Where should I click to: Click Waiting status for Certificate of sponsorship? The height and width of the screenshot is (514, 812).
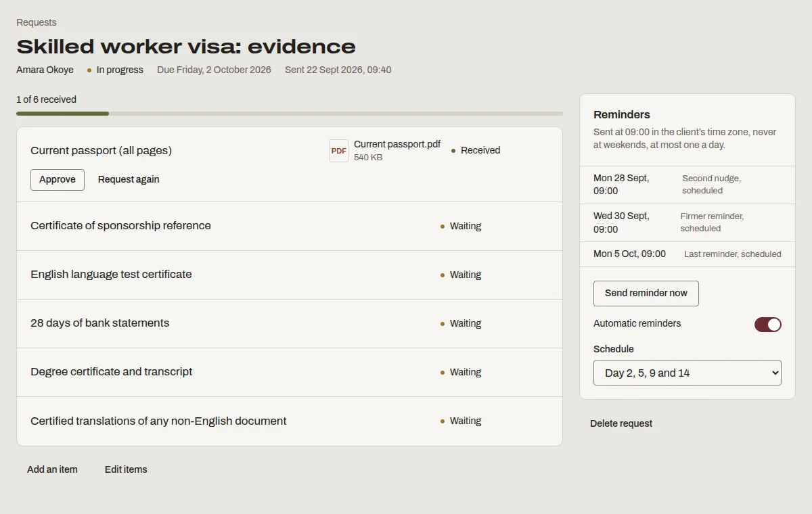461,226
